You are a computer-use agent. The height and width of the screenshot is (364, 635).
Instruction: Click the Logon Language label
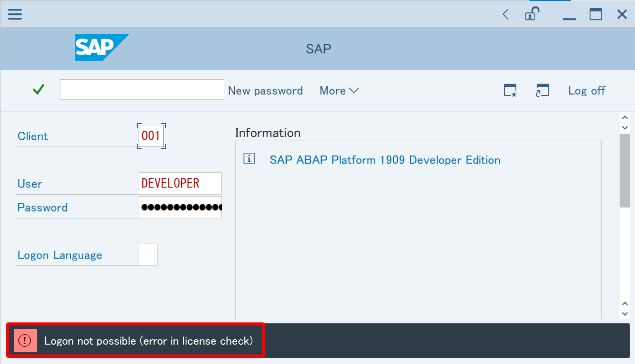[60, 255]
